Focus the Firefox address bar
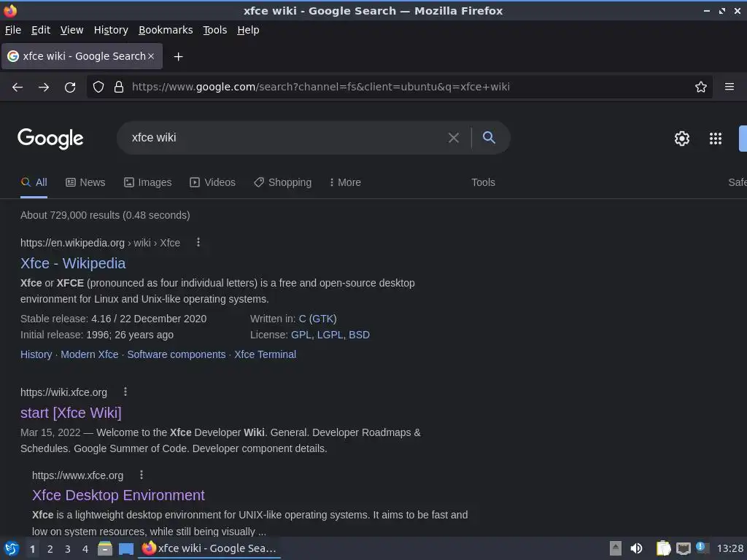Viewport: 747px width, 560px height. click(x=410, y=87)
